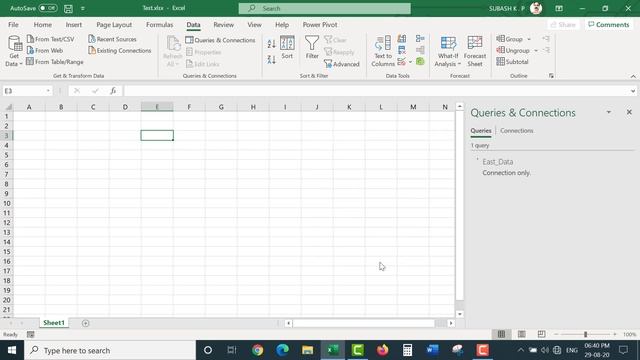Click the Select All corner triangle
Viewport: 640px width, 360px height.
pyautogui.click(x=8, y=107)
